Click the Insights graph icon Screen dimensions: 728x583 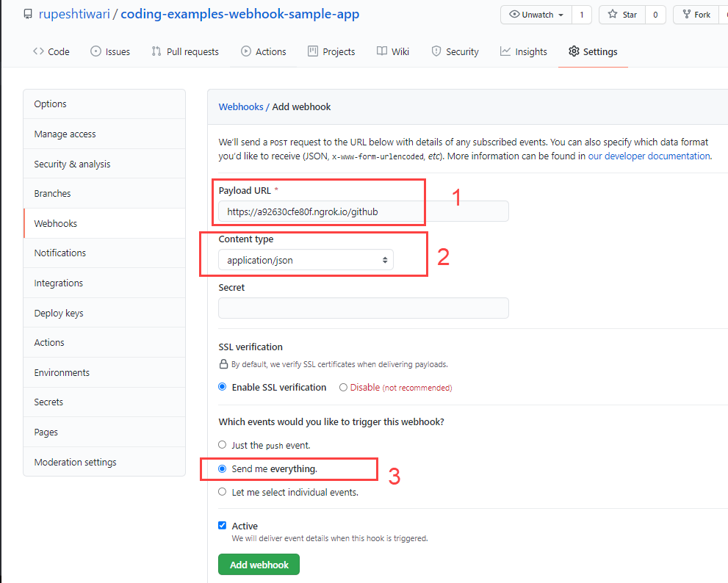pyautogui.click(x=505, y=51)
